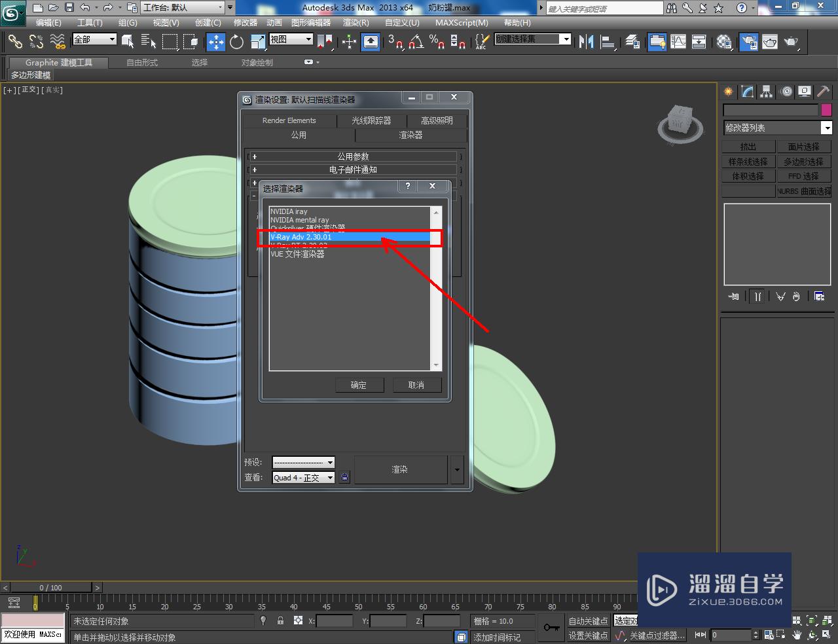Click the time slider 0 / 100
This screenshot has height=644, width=838.
coord(51,587)
